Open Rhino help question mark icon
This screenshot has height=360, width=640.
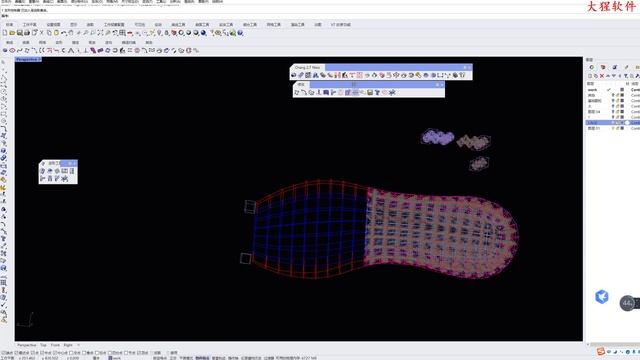coord(240,33)
